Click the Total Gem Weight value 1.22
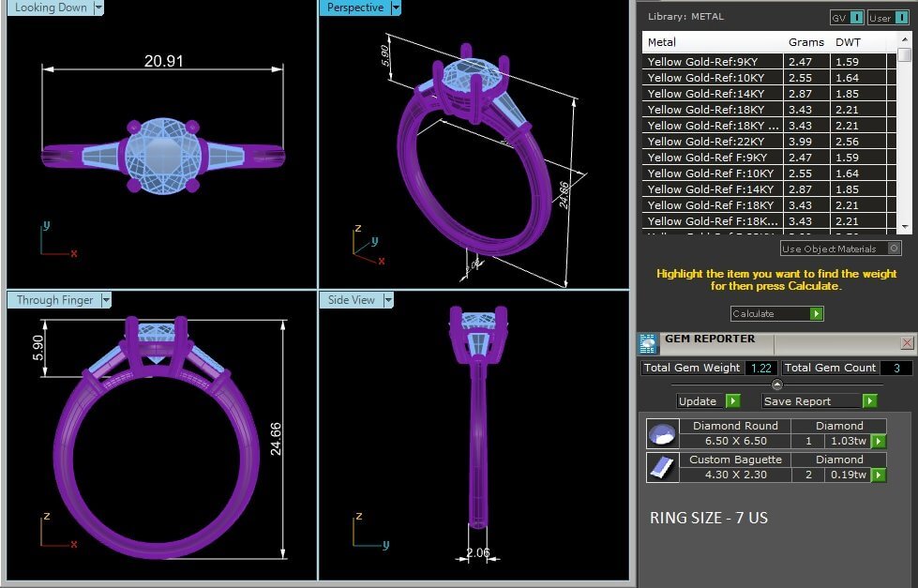 click(x=761, y=368)
